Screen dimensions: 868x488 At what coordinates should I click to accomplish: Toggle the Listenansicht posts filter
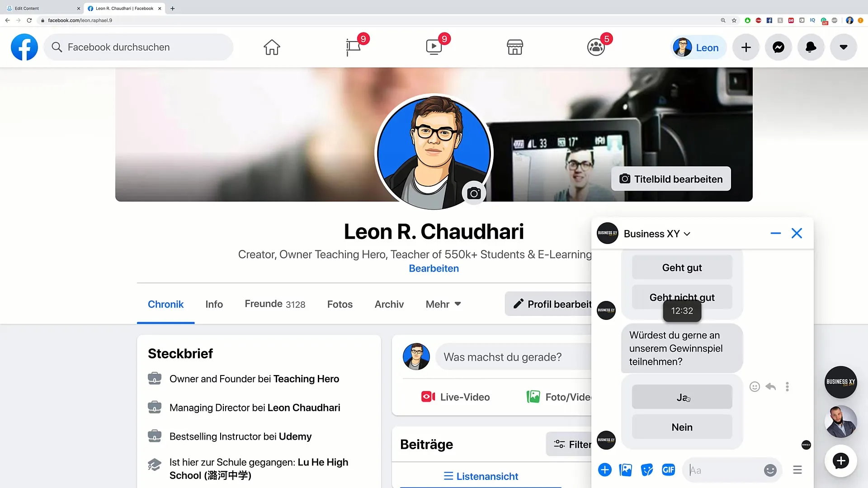(481, 475)
